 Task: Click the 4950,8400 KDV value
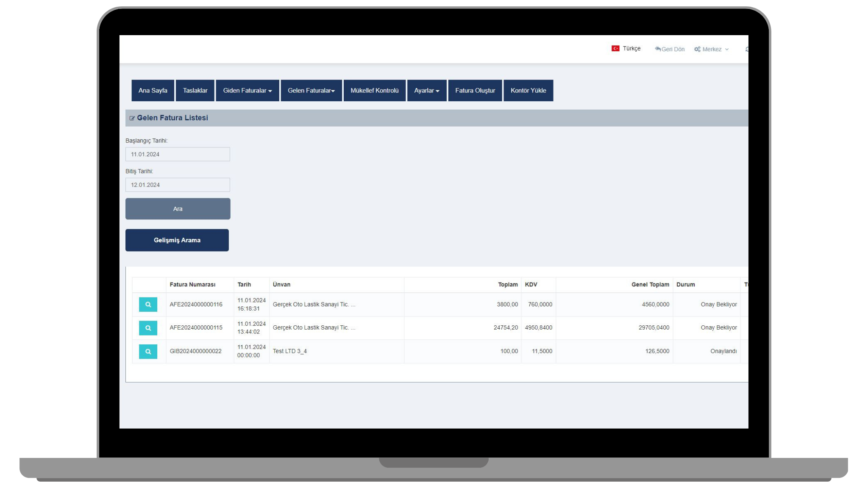point(539,328)
